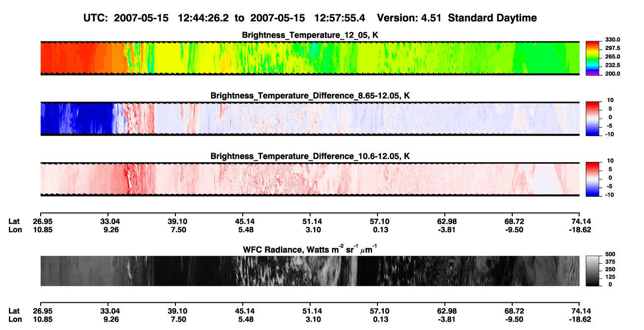This screenshot has width=644, height=330.
Task: Click the 232.5 colorbar label
Action: coord(612,65)
